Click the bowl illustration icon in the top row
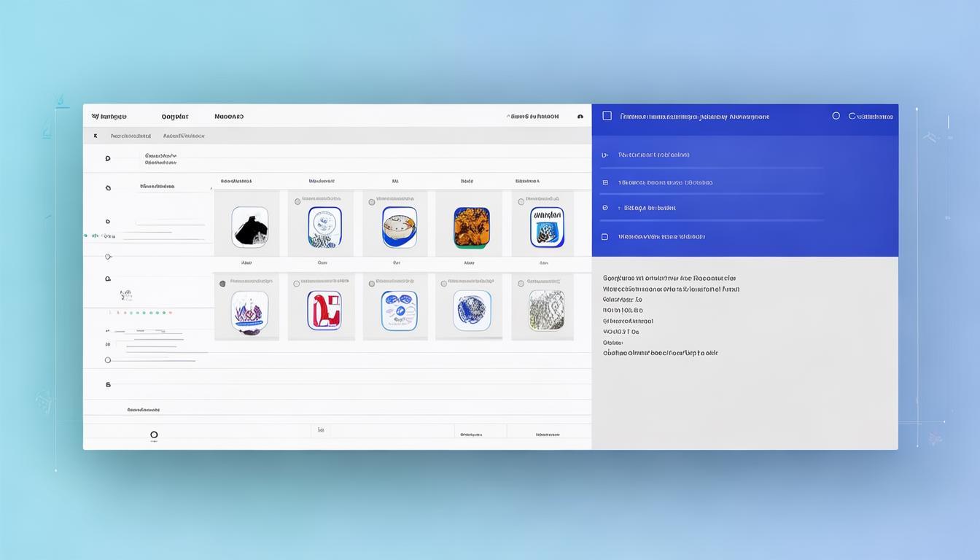The width and height of the screenshot is (980, 560). (x=399, y=227)
